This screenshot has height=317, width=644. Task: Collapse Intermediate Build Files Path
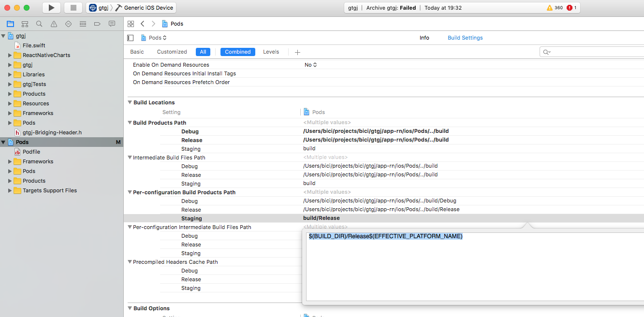tap(130, 158)
